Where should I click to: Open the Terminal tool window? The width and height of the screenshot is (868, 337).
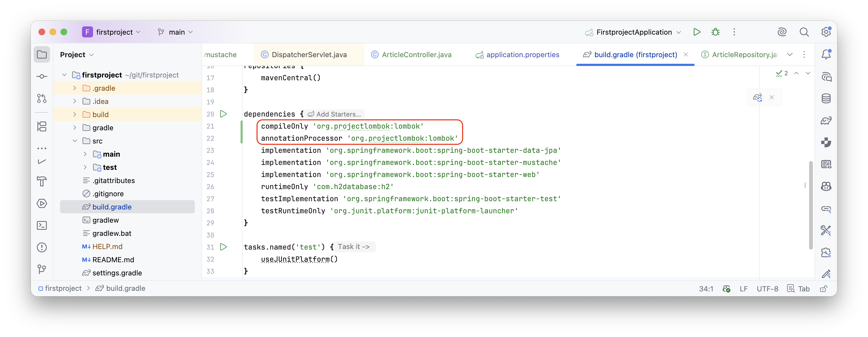pos(42,225)
